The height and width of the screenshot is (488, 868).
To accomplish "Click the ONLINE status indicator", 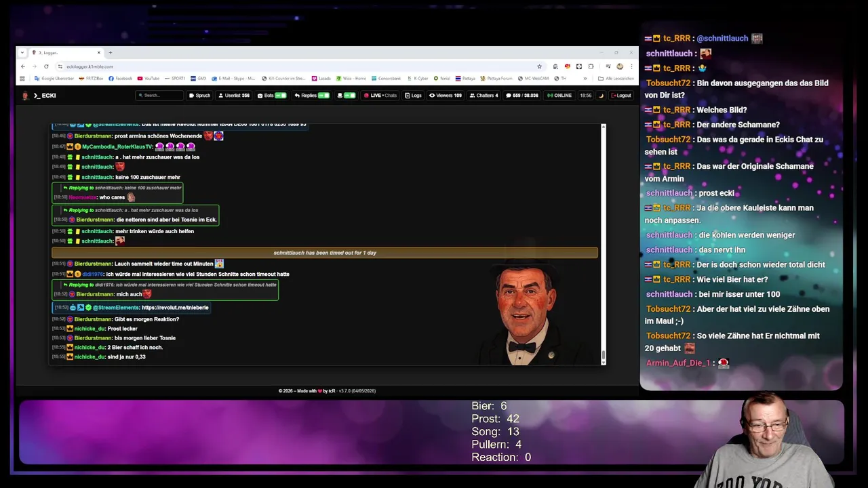I will click(x=559, y=96).
